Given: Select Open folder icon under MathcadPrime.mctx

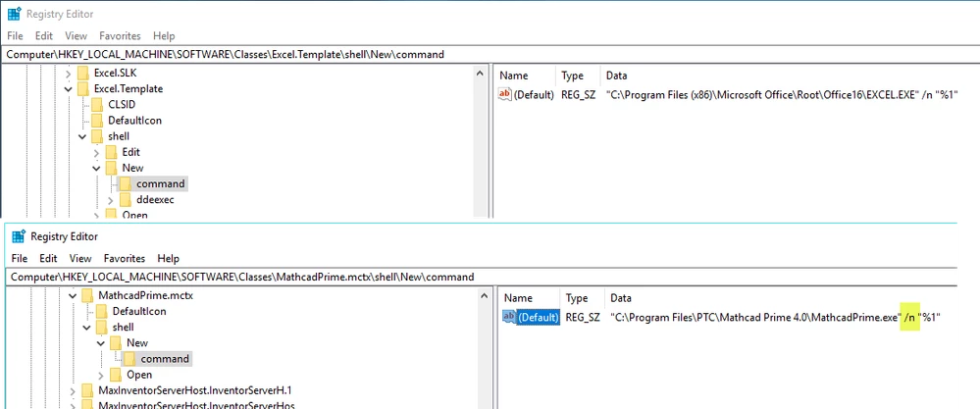Looking at the screenshot, I should coord(116,375).
